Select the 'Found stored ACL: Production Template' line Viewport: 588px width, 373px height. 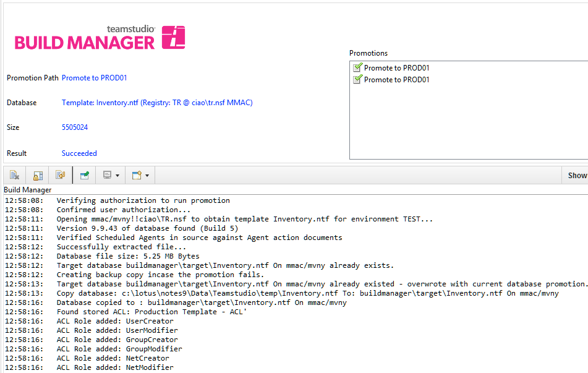point(152,312)
